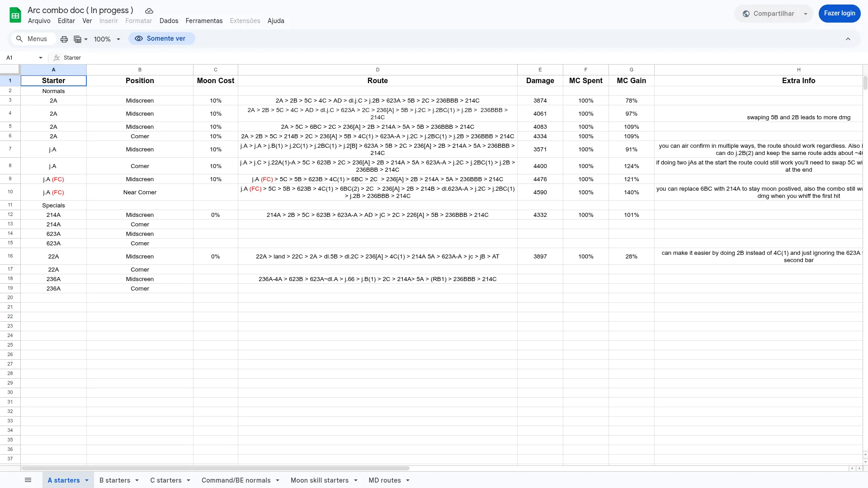The image size is (868, 488).
Task: Click the Fazer login button
Action: [839, 14]
